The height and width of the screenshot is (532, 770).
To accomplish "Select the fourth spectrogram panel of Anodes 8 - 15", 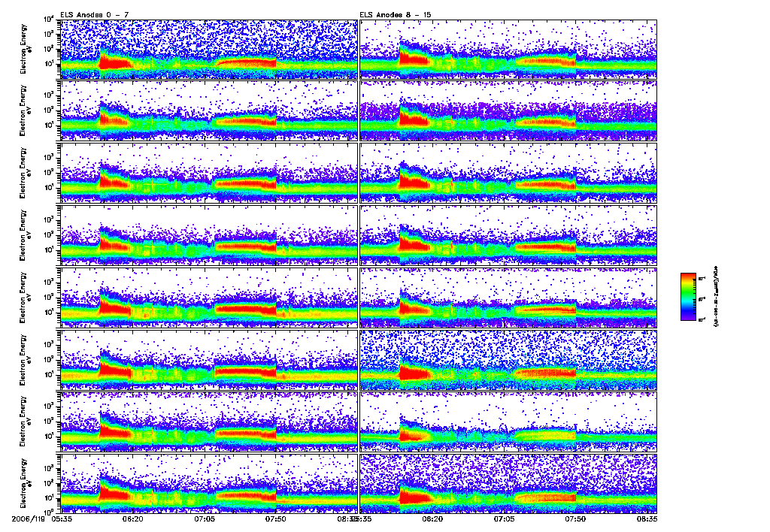I will (508, 235).
